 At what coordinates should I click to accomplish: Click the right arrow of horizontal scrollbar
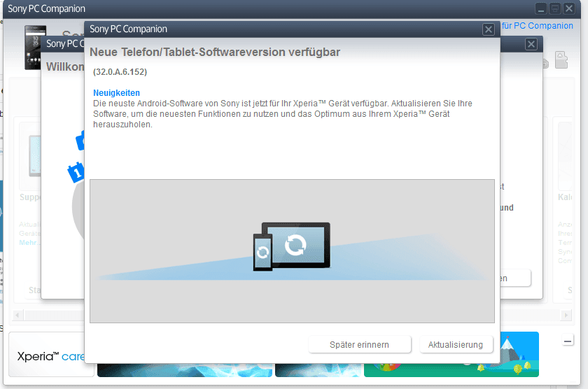(x=566, y=315)
